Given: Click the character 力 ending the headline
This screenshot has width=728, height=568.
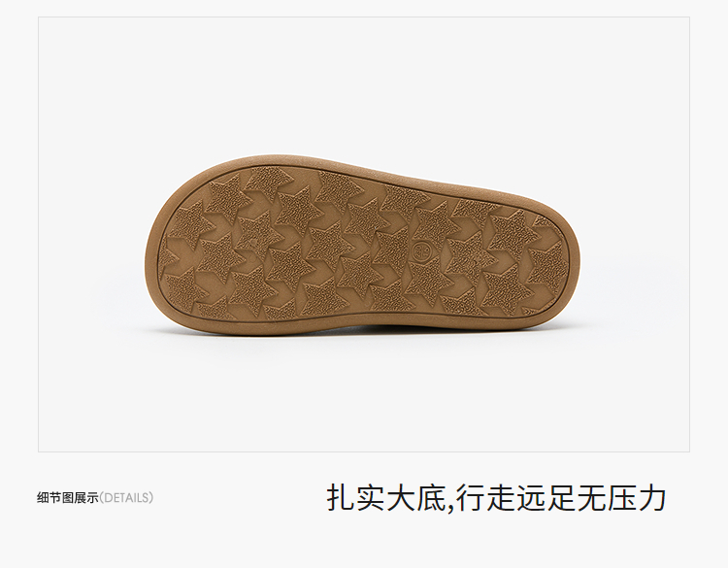Looking at the screenshot, I should [x=652, y=498].
